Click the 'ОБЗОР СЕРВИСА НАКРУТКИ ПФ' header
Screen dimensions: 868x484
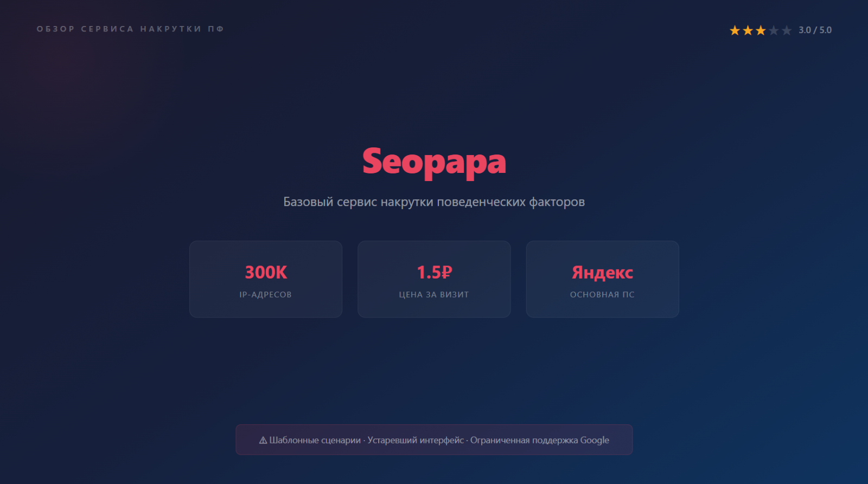(130, 29)
